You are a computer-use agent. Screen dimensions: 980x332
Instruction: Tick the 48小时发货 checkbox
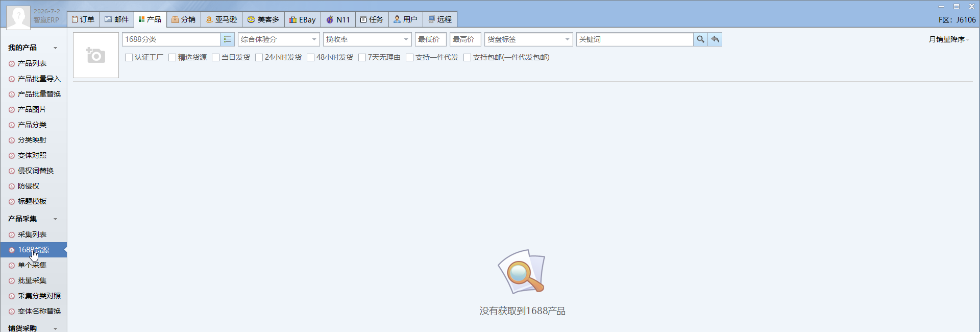coord(311,57)
